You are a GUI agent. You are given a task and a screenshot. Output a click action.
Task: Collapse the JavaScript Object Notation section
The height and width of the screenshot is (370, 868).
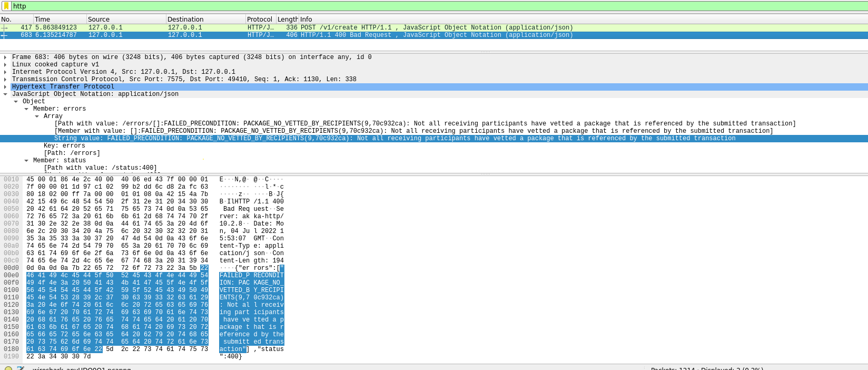coord(5,94)
